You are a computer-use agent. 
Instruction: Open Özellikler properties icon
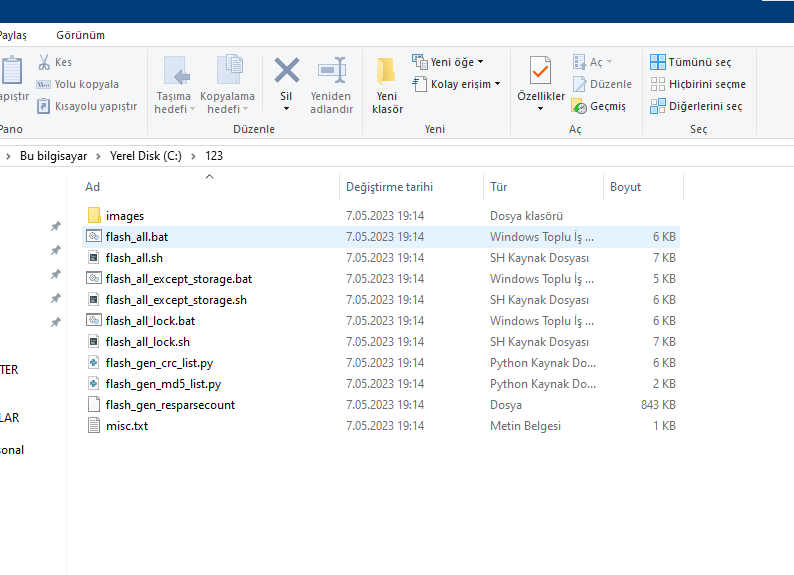click(x=540, y=72)
